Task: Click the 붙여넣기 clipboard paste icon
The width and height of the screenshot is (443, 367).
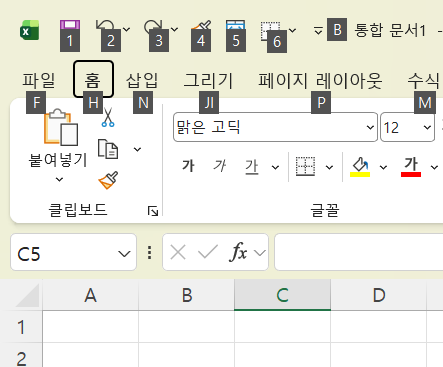Action: [61, 127]
